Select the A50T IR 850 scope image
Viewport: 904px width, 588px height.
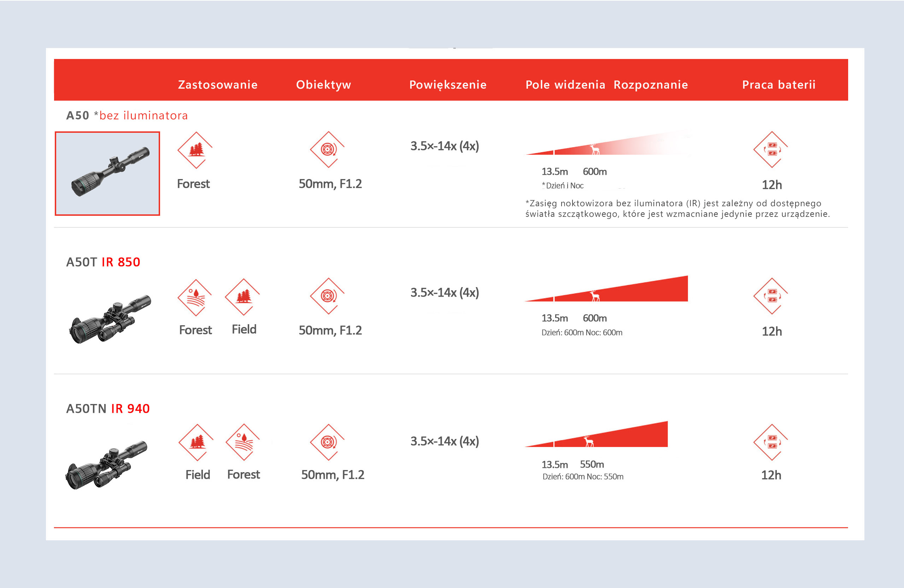110,319
